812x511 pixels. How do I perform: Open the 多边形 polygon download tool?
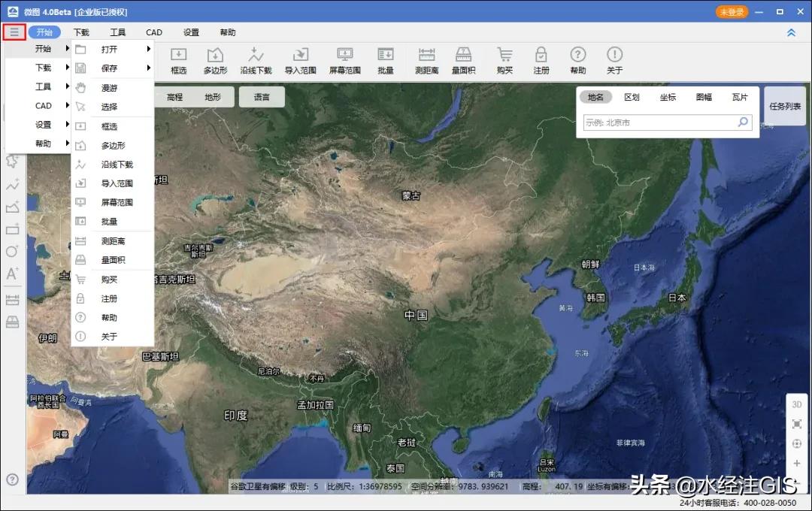(216, 60)
